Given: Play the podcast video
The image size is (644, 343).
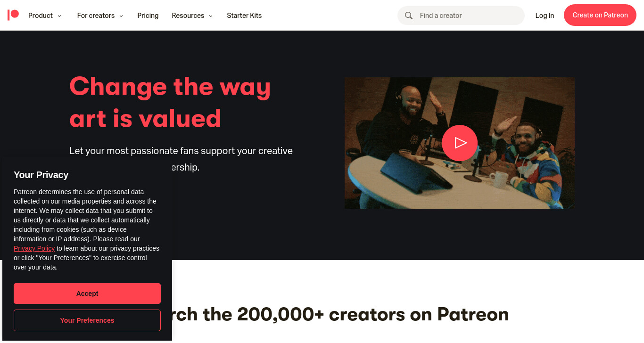Looking at the screenshot, I should tap(460, 143).
